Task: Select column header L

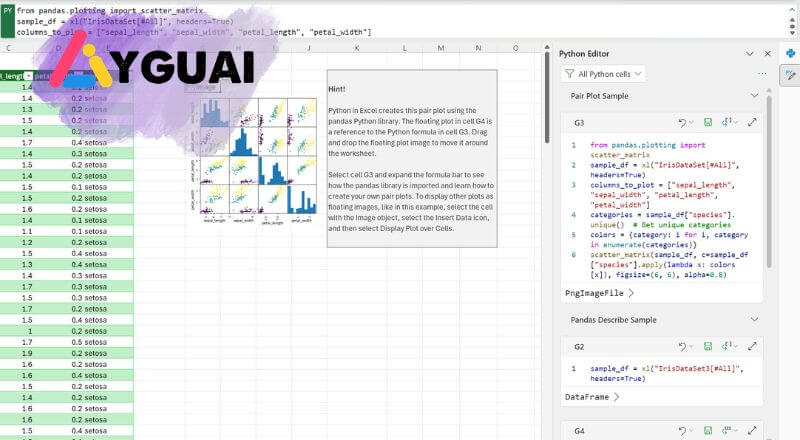Action: coord(405,48)
